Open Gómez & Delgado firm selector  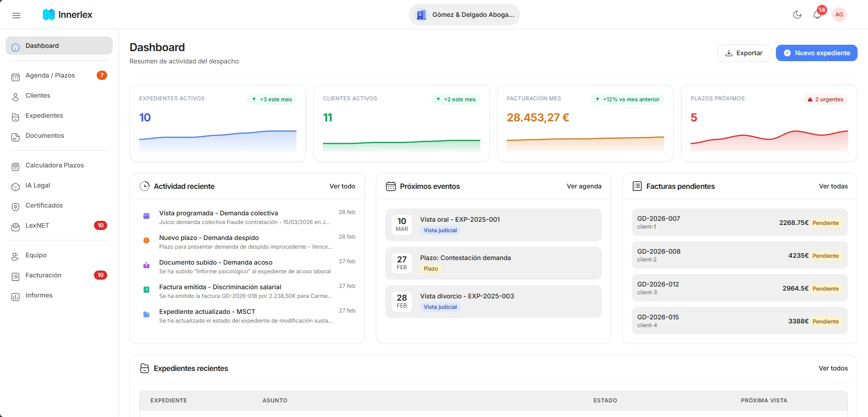coord(464,15)
